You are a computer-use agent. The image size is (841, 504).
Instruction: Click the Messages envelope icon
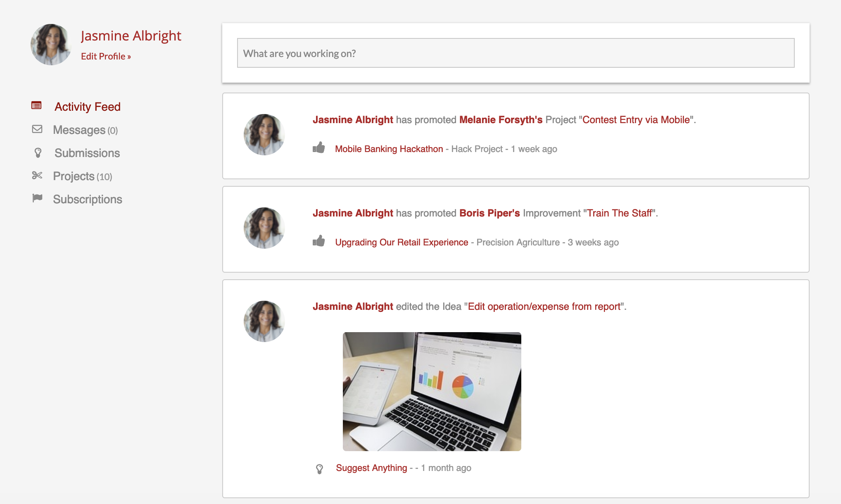(x=37, y=129)
